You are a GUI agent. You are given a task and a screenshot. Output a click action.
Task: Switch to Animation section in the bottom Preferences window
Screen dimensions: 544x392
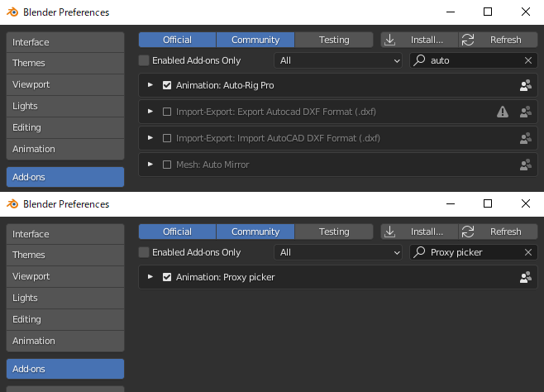64,341
